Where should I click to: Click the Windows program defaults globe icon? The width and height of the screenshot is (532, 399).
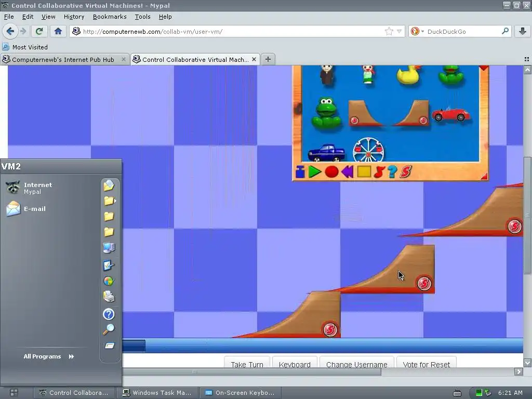(109, 281)
